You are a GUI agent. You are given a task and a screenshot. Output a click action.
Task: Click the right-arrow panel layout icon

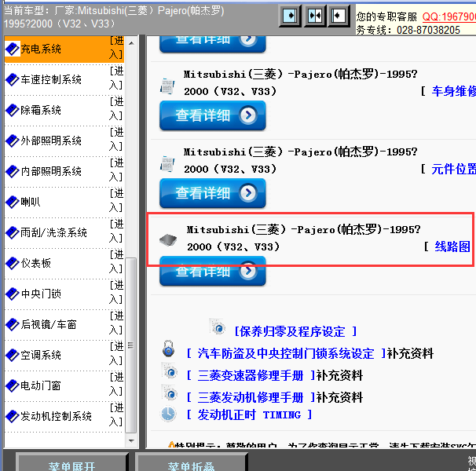click(x=290, y=16)
